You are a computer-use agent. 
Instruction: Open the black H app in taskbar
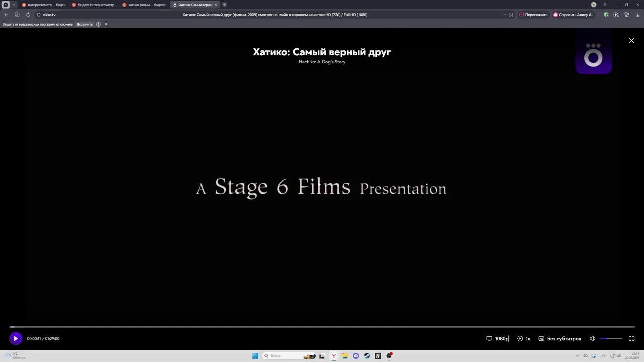pos(378,356)
